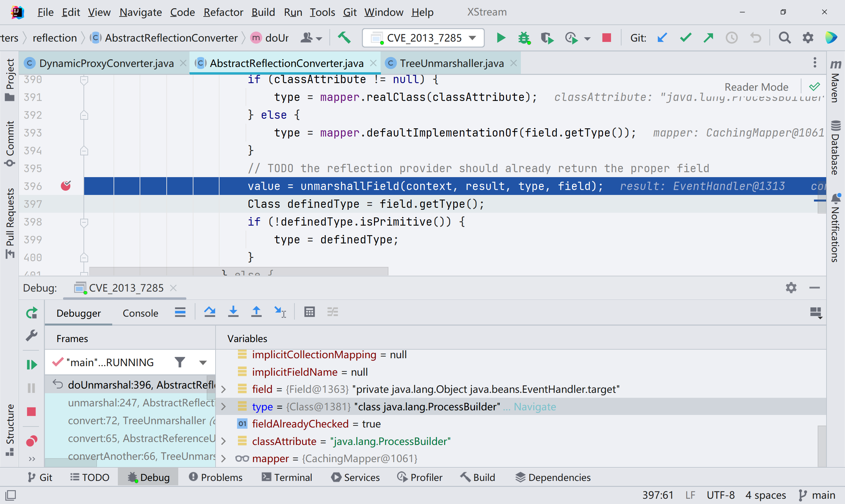Expand the type variable node
Viewport: 845px width, 504px height.
[x=223, y=406]
